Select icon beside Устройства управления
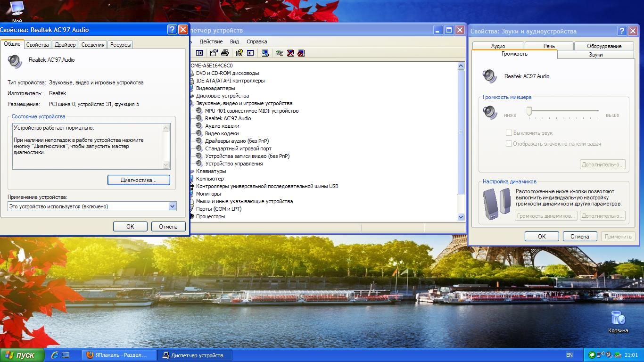This screenshot has width=644, height=362. pyautogui.click(x=199, y=164)
